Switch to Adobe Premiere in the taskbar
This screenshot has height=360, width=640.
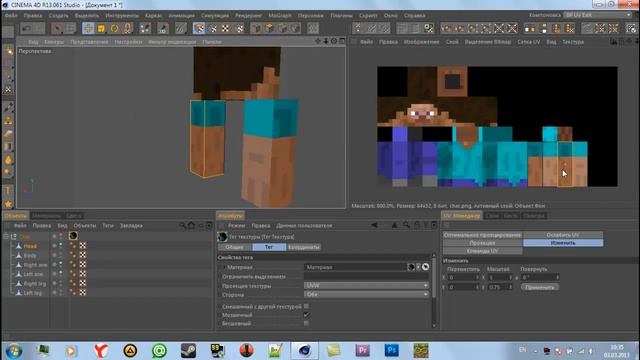coord(362,351)
